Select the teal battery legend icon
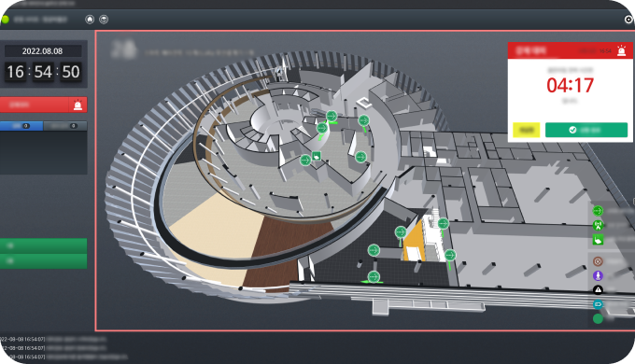This screenshot has height=364, width=635. [598, 304]
